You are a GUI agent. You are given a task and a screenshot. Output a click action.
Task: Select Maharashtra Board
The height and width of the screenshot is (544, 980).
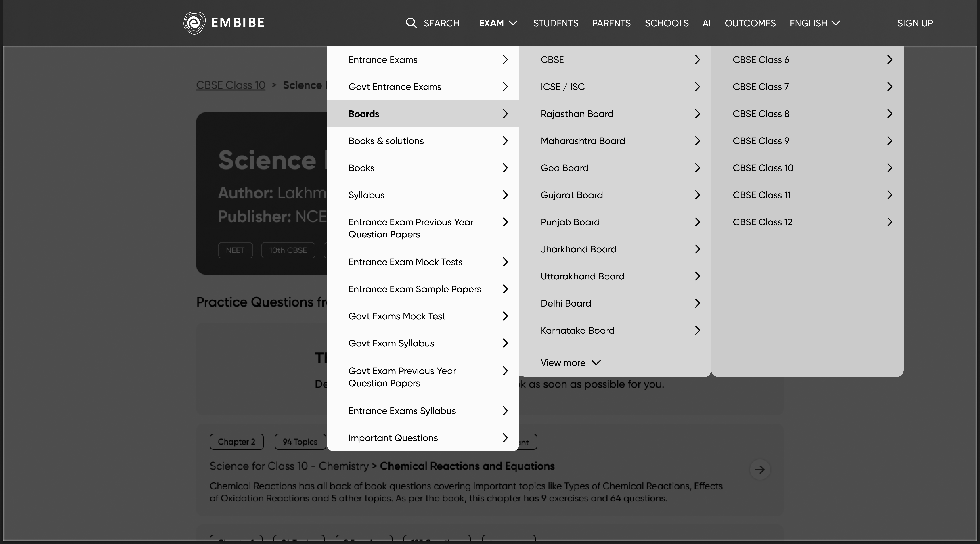(615, 141)
